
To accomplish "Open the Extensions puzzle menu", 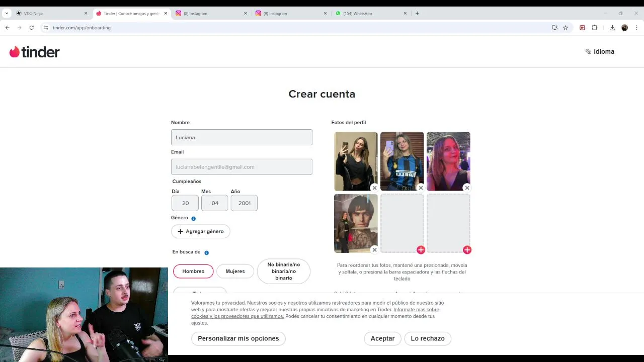I will click(x=594, y=28).
